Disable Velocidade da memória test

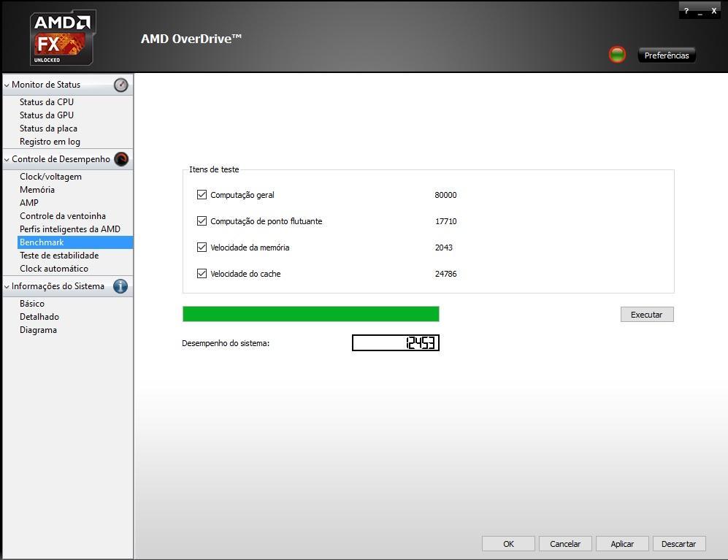coord(202,247)
